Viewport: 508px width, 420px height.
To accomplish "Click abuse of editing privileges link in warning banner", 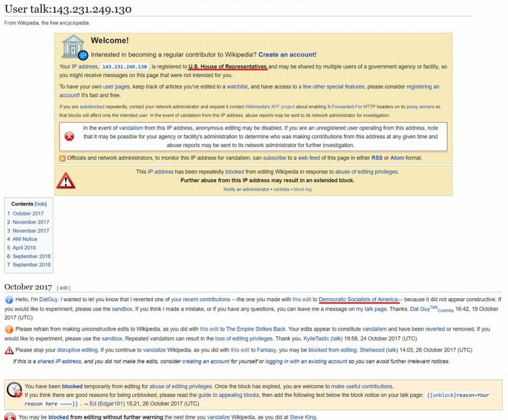I will [366, 172].
